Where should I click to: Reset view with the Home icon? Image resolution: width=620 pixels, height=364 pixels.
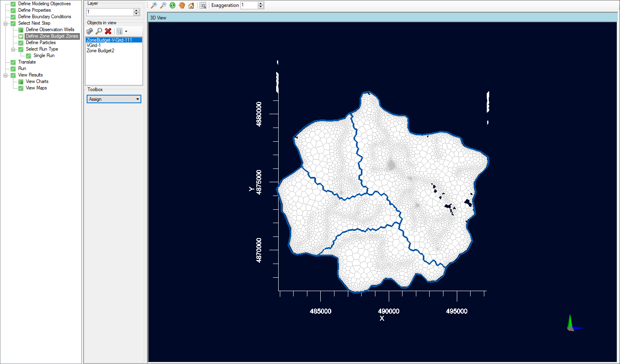click(191, 5)
